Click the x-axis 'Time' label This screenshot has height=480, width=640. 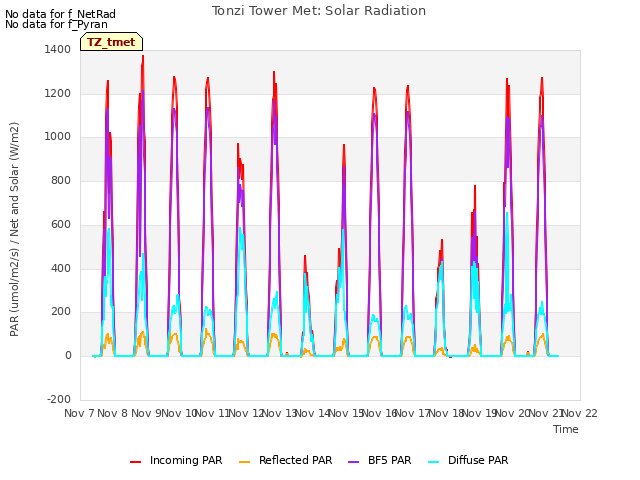pyautogui.click(x=566, y=429)
